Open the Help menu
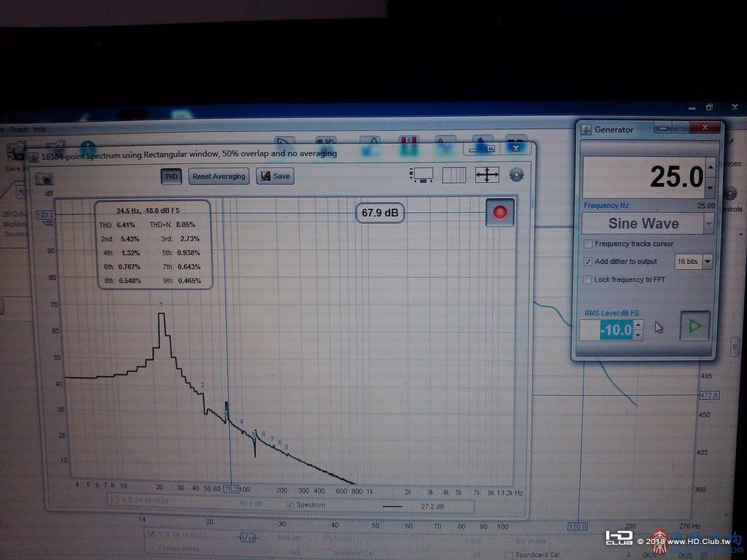The height and width of the screenshot is (560, 747). [x=39, y=130]
